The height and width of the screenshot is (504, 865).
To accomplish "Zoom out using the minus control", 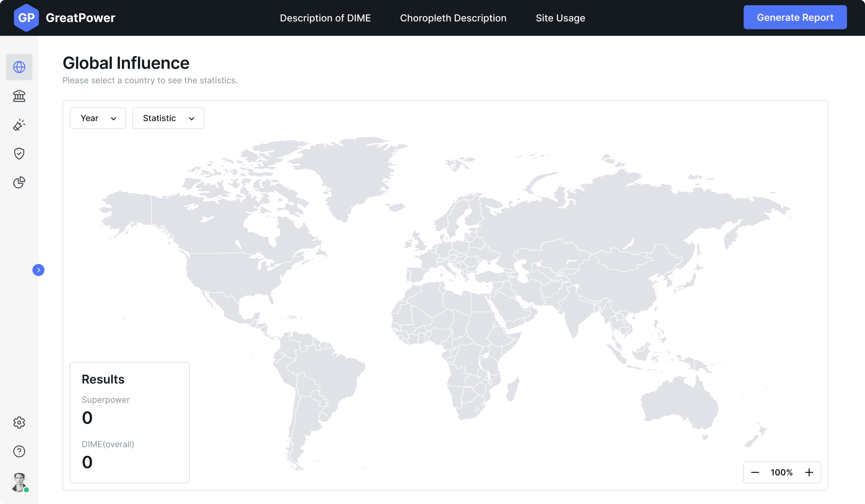I will tap(755, 472).
